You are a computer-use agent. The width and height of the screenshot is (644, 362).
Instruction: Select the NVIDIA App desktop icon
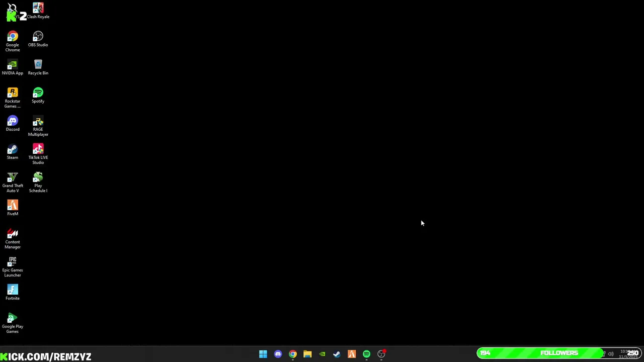[x=13, y=67]
